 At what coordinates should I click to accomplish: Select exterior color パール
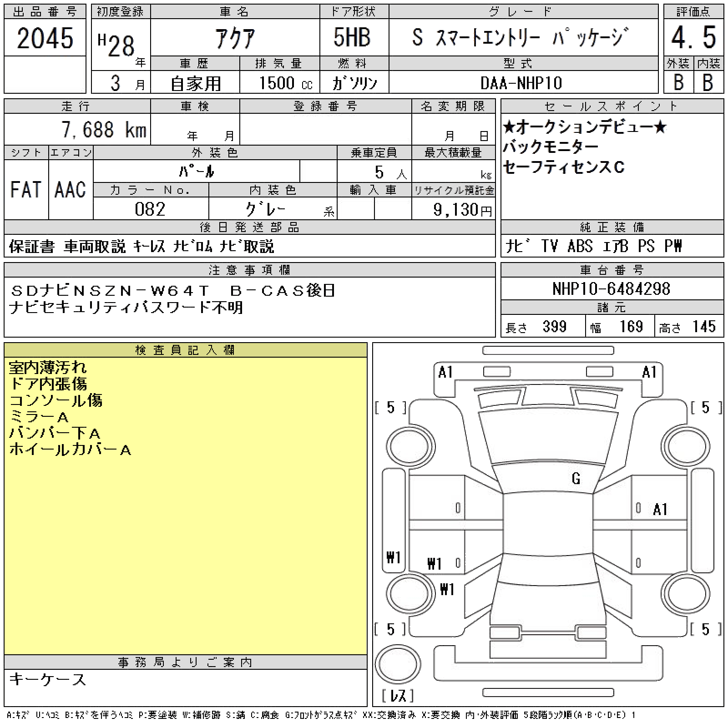pos(197,172)
